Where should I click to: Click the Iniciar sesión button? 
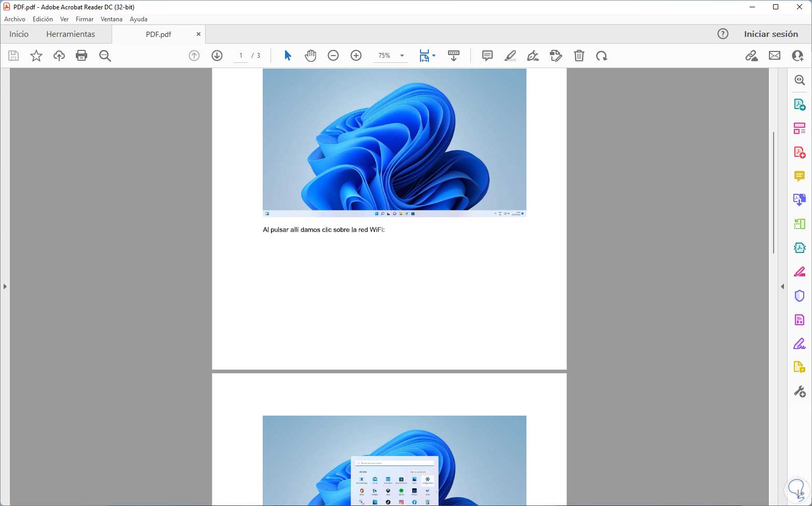coord(771,34)
